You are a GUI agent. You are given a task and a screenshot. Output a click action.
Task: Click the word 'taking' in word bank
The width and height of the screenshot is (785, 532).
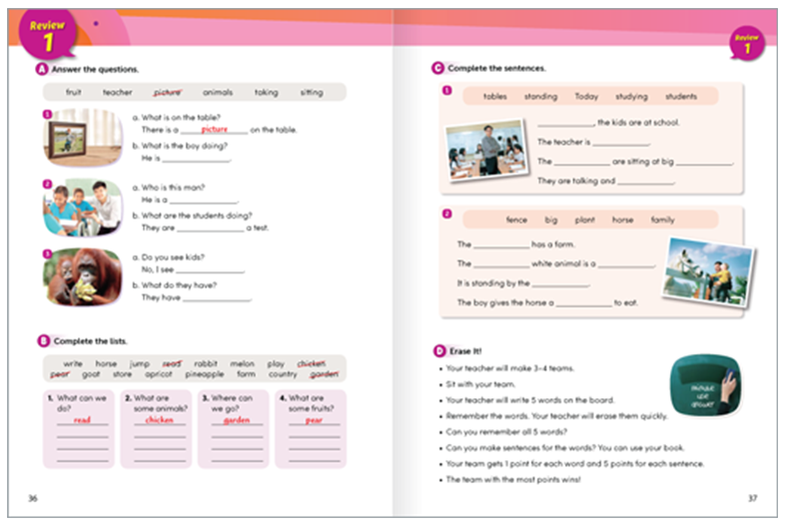click(267, 92)
